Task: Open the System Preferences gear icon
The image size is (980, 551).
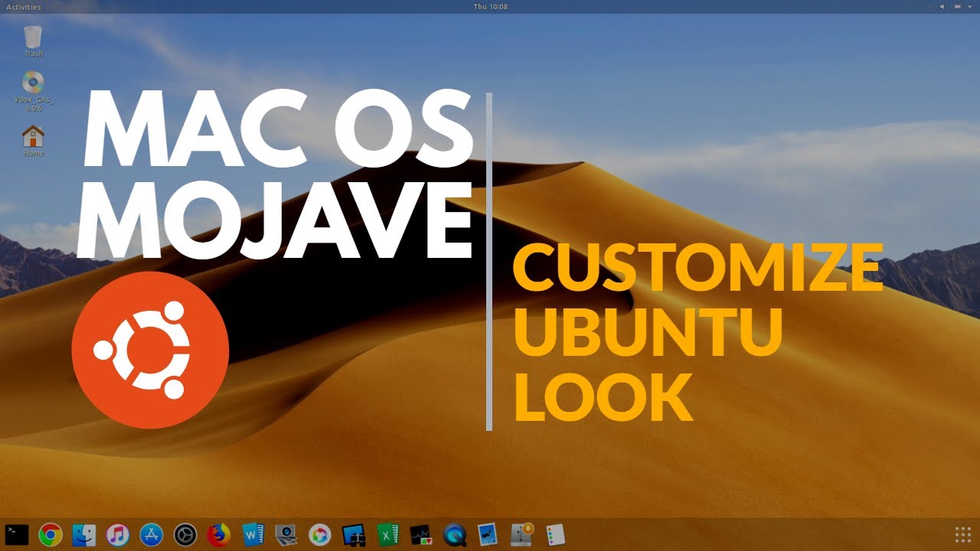Action: point(185,534)
